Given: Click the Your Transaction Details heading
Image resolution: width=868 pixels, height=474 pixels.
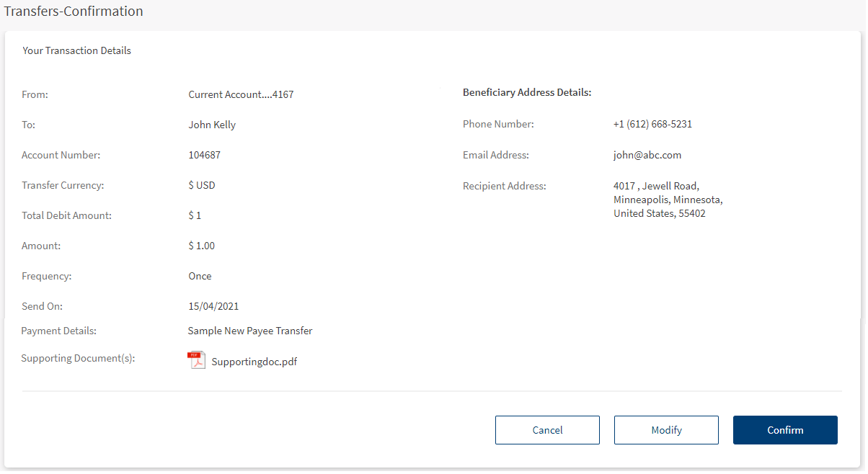Looking at the screenshot, I should [76, 51].
